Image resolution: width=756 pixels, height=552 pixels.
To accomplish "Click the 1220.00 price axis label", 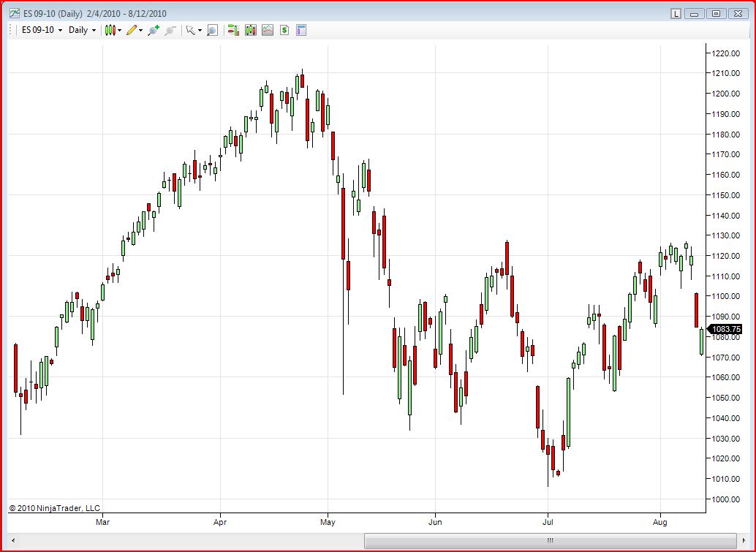I will click(725, 53).
